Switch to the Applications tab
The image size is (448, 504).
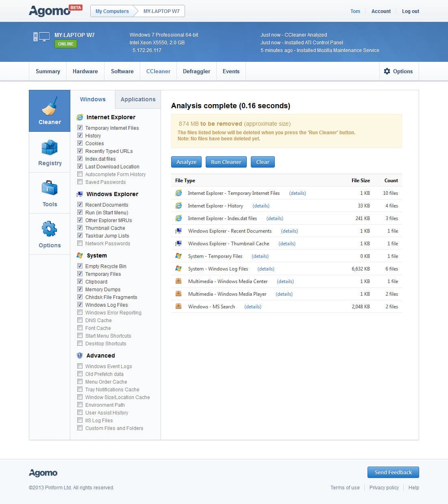click(138, 99)
